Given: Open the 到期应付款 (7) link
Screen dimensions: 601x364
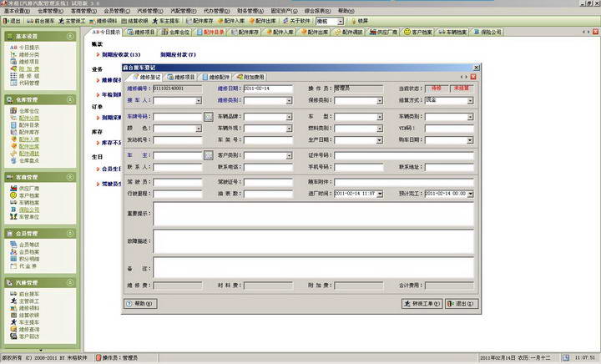Looking at the screenshot, I should click(178, 55).
